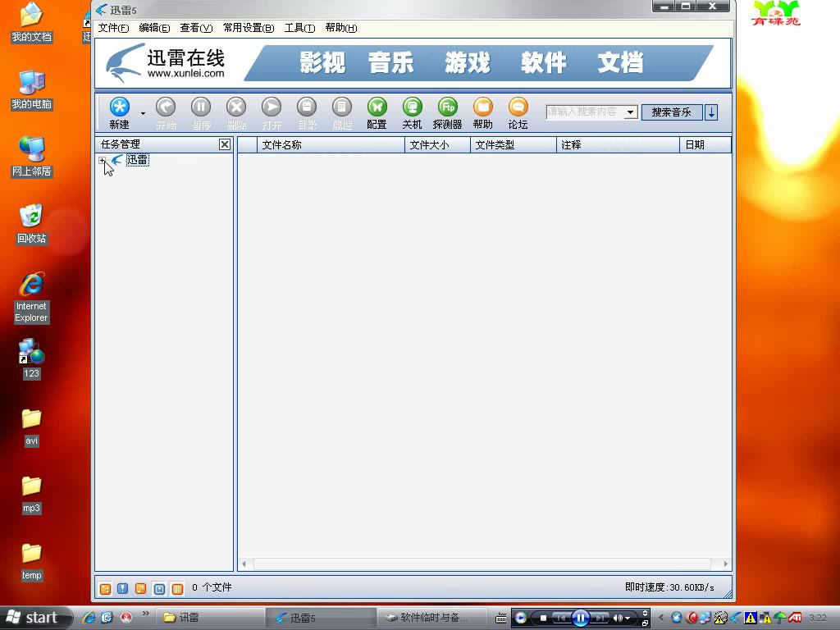Focus the search content input field
The image size is (840, 630).
pos(585,112)
